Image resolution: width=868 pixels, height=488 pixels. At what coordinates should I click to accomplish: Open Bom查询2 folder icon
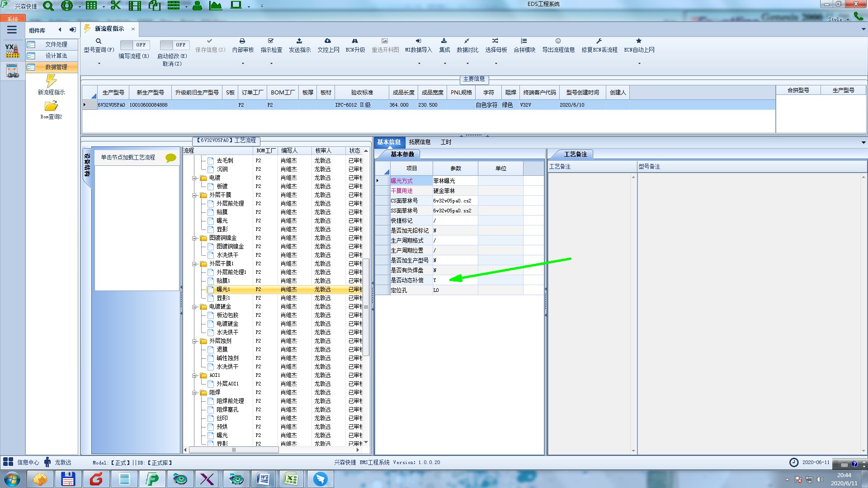click(51, 106)
